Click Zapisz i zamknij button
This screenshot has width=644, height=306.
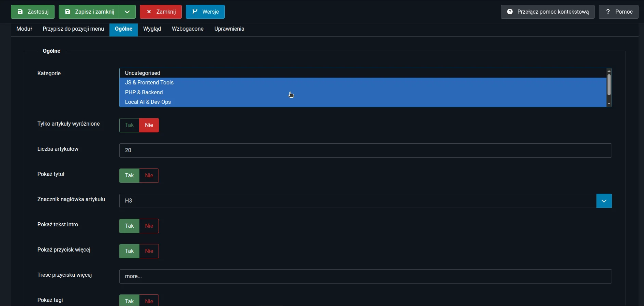point(89,12)
